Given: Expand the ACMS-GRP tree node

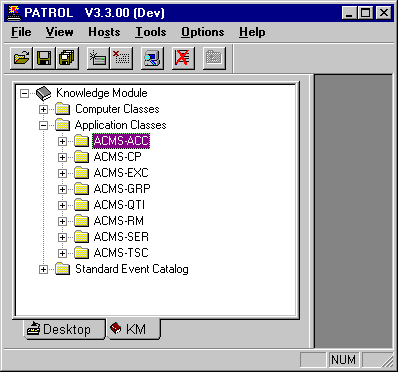Looking at the screenshot, I should click(x=62, y=189).
